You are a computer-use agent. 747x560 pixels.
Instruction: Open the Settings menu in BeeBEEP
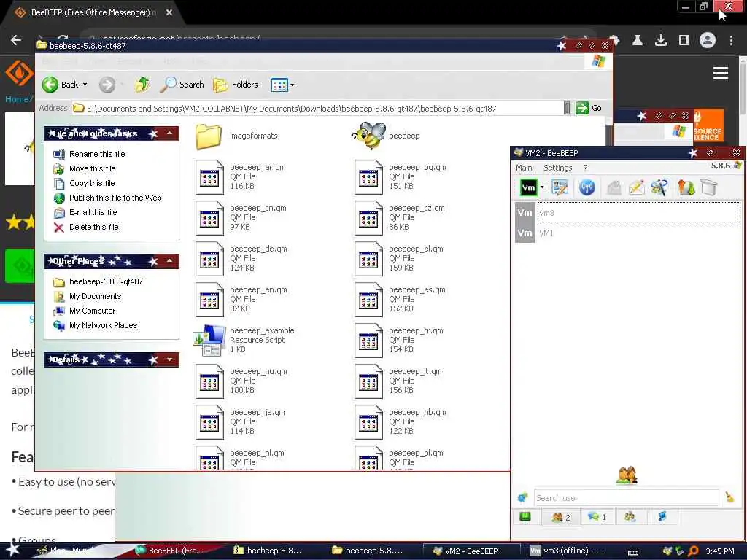pyautogui.click(x=557, y=168)
